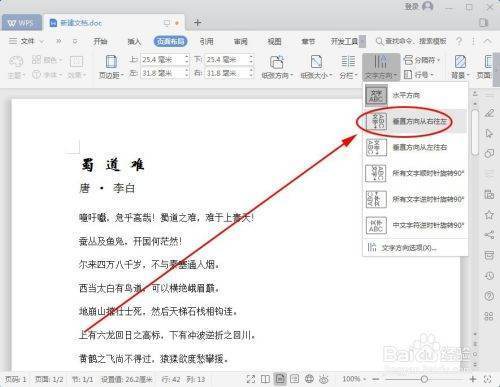Choose 所有文字顺时针旋转90° option
Viewport: 500px width, 387px height.
click(415, 173)
